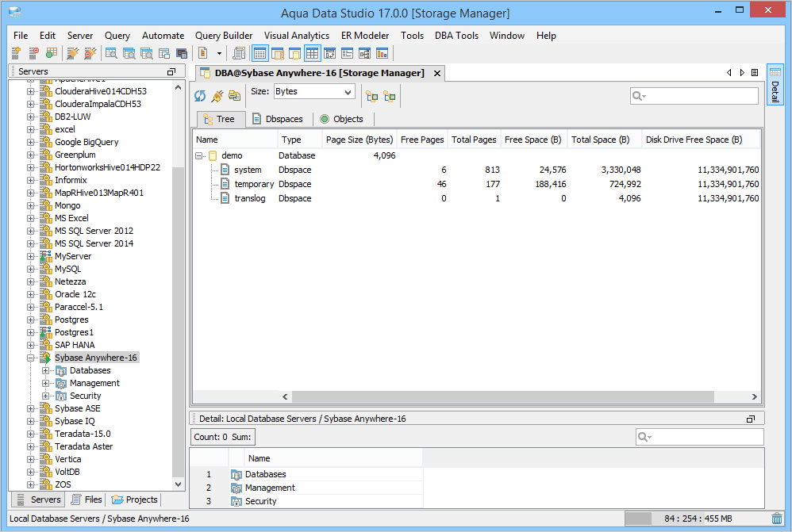Select the Google BigQuery server
The width and height of the screenshot is (792, 532).
(x=87, y=143)
